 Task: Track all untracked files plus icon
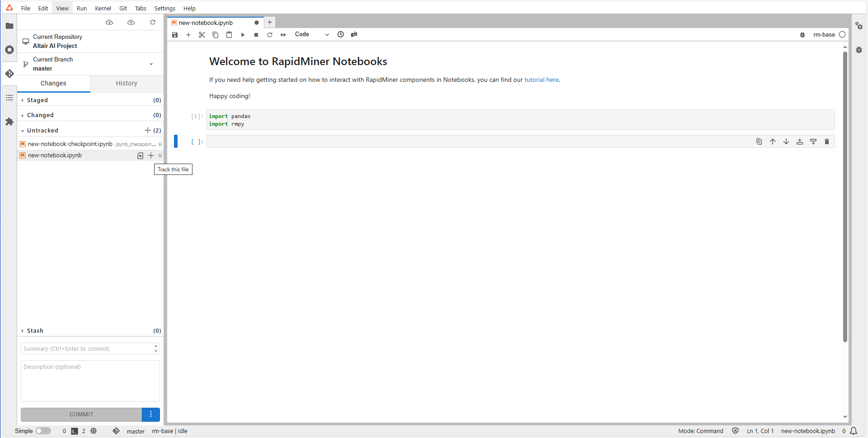[147, 130]
